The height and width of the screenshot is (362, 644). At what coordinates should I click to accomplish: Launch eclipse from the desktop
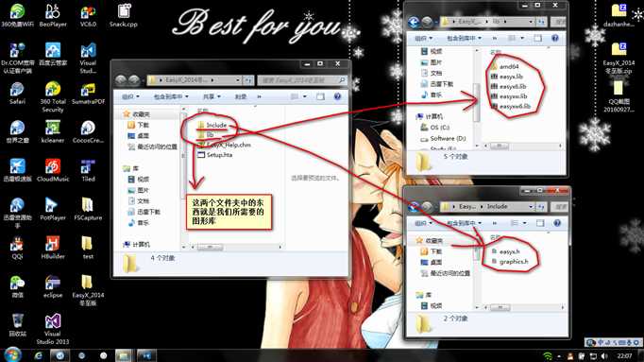coord(53,286)
